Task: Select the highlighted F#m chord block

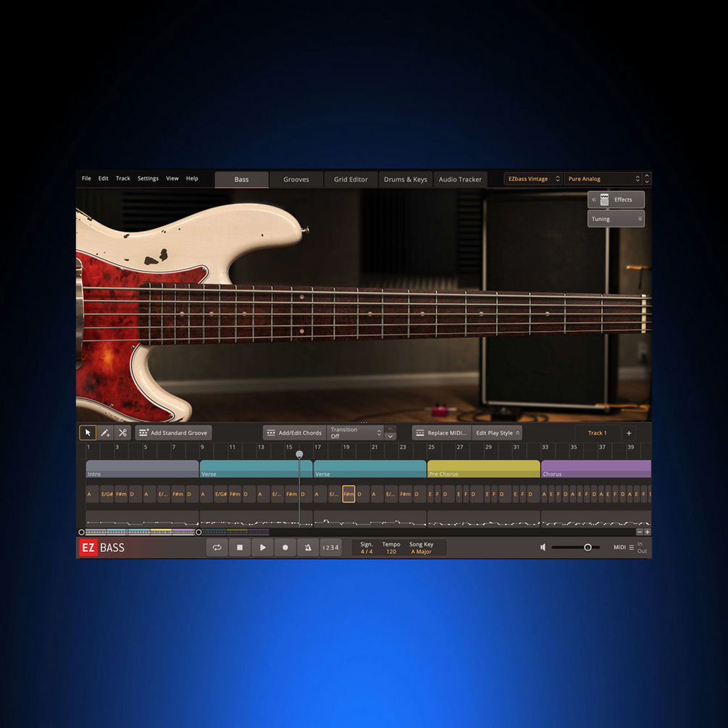Action: point(348,494)
